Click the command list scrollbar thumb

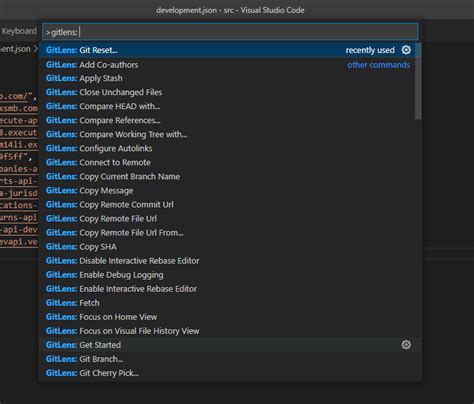click(418, 81)
